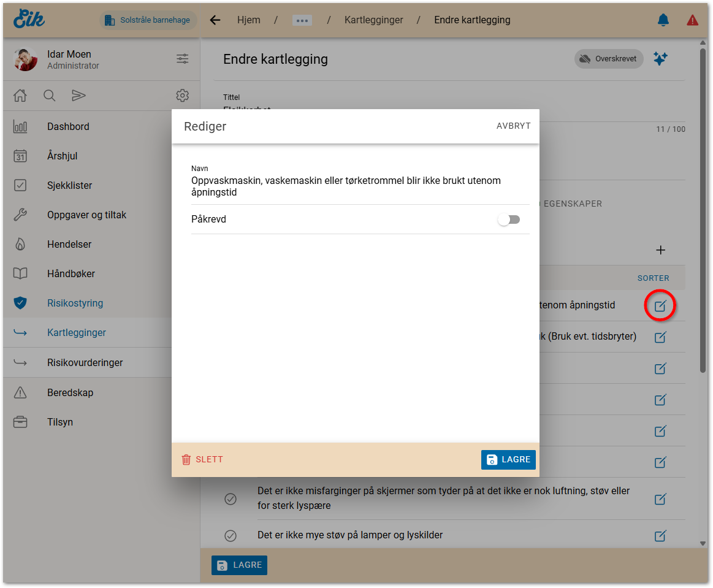Open search with the magnifier icon
This screenshot has width=713, height=588.
(50, 96)
